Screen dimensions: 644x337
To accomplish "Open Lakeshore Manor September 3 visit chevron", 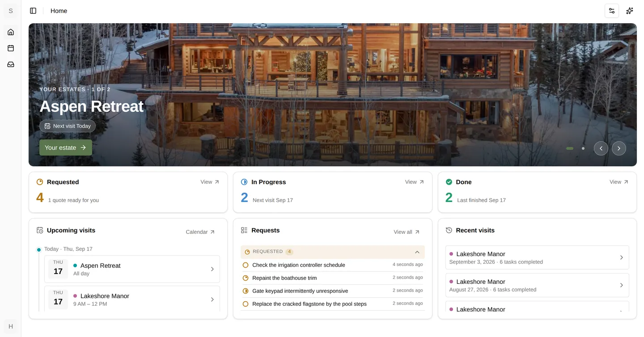I will [622, 257].
